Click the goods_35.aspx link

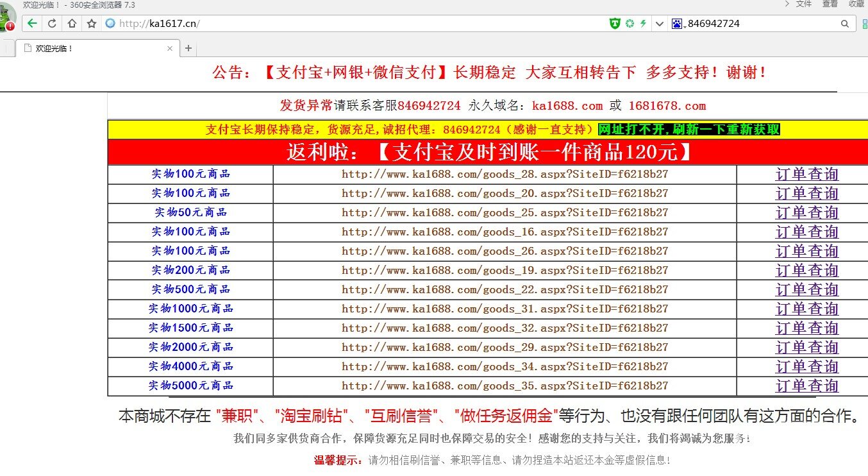(x=505, y=386)
